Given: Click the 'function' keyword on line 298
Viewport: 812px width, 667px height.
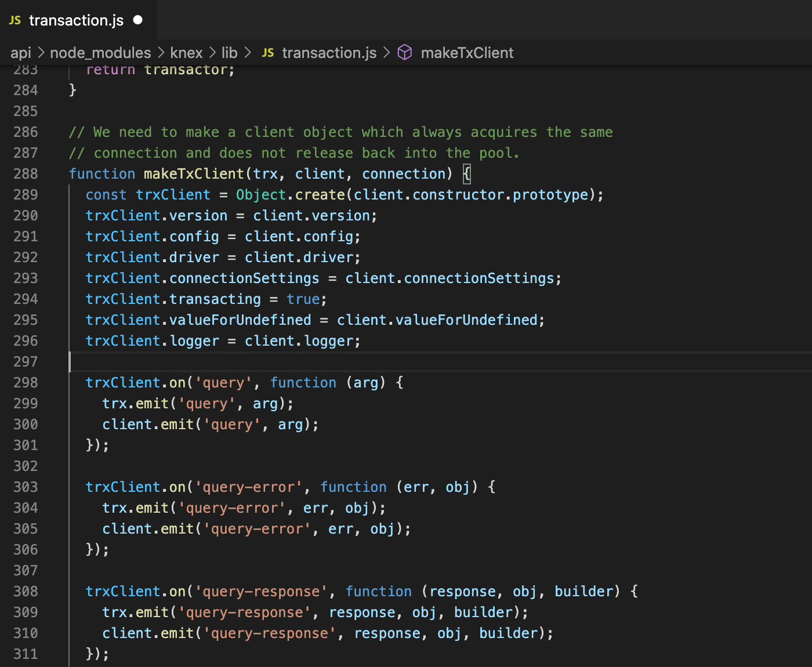Looking at the screenshot, I should tap(303, 383).
